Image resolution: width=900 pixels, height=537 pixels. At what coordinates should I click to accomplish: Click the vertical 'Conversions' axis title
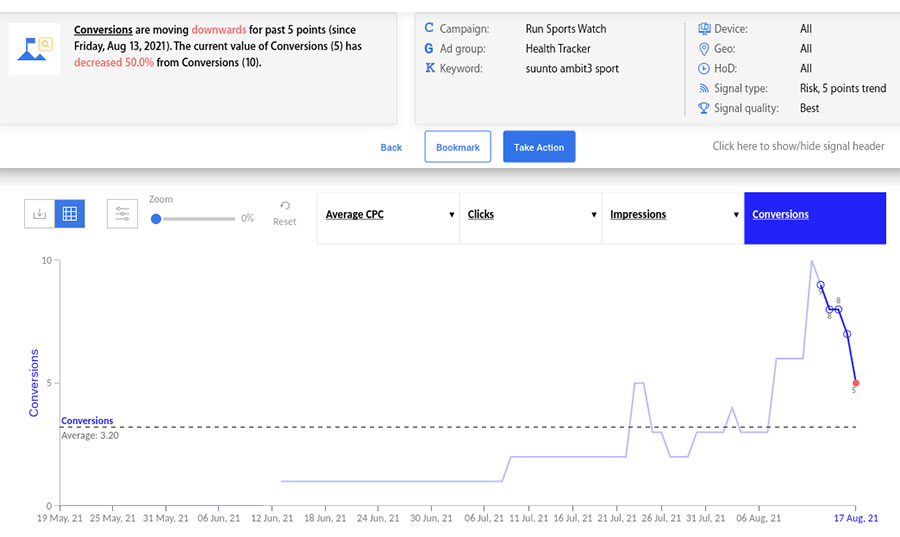pos(34,383)
